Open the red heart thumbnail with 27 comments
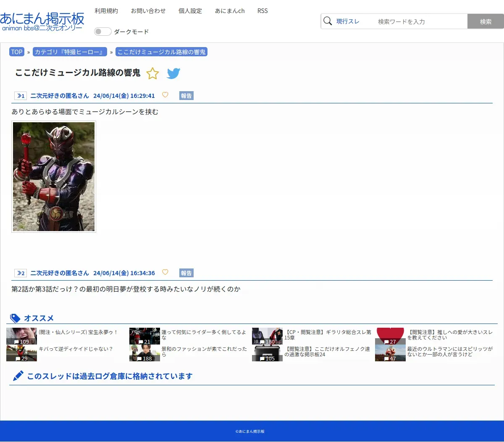 coord(390,336)
